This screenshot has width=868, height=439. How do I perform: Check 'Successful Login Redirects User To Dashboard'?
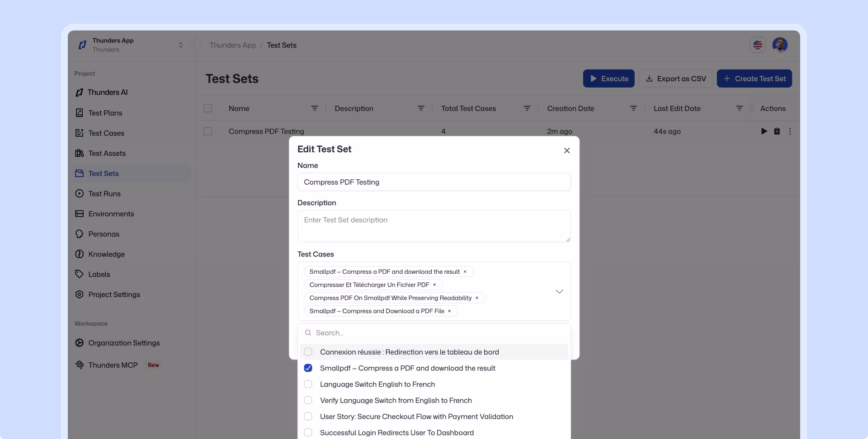[308, 433]
